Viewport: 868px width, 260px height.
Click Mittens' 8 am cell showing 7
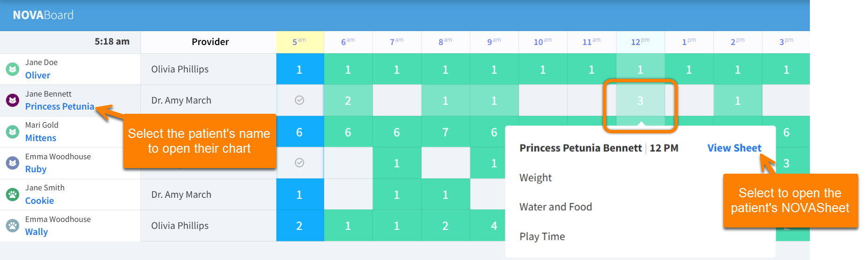445,132
